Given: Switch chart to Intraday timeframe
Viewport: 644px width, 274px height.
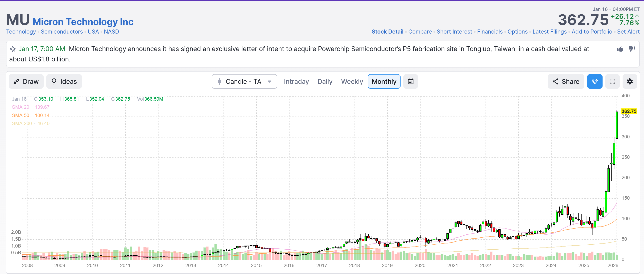Looking at the screenshot, I should pyautogui.click(x=296, y=81).
